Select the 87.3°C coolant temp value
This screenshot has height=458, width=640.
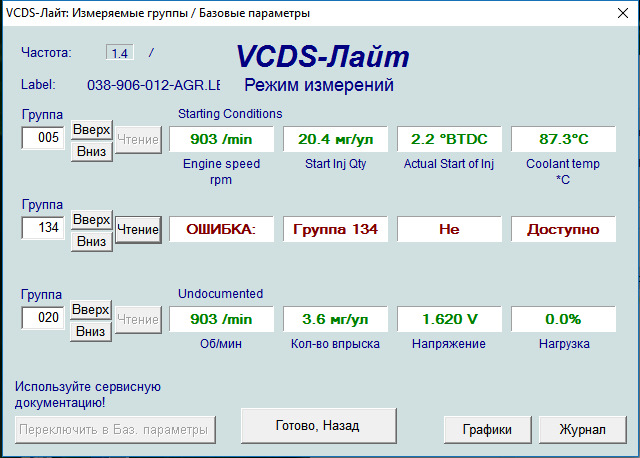(x=563, y=139)
